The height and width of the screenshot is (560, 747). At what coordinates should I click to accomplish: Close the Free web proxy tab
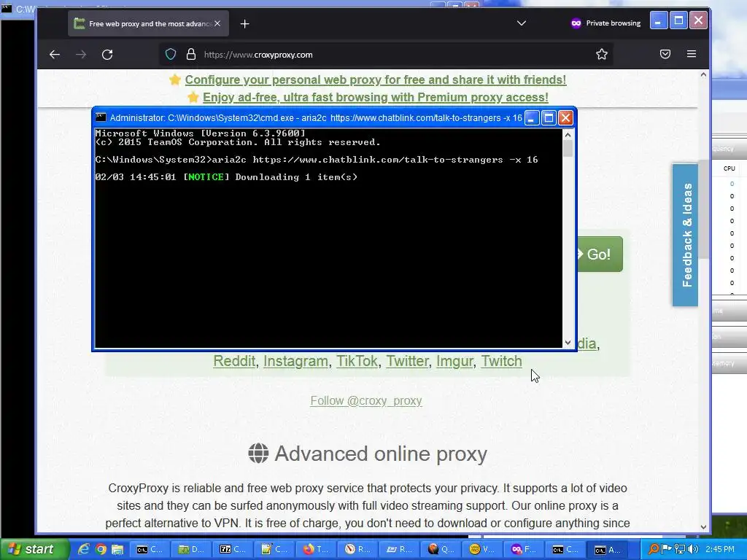pyautogui.click(x=217, y=23)
